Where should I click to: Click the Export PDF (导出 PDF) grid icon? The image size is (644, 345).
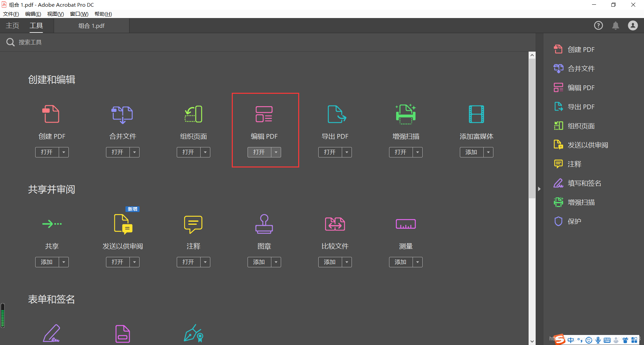pos(336,114)
